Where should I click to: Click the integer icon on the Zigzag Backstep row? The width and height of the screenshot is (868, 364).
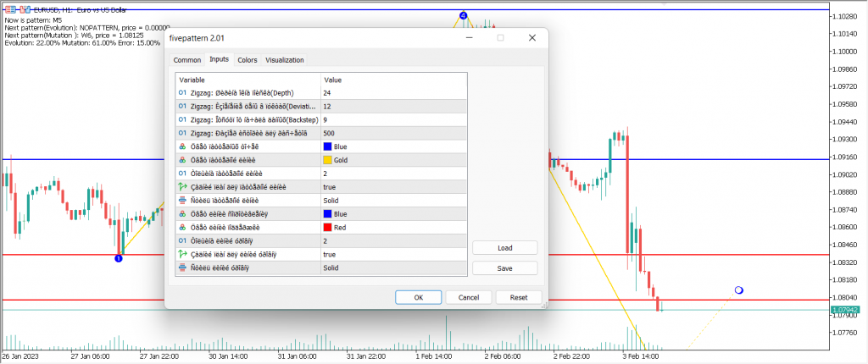click(x=182, y=119)
